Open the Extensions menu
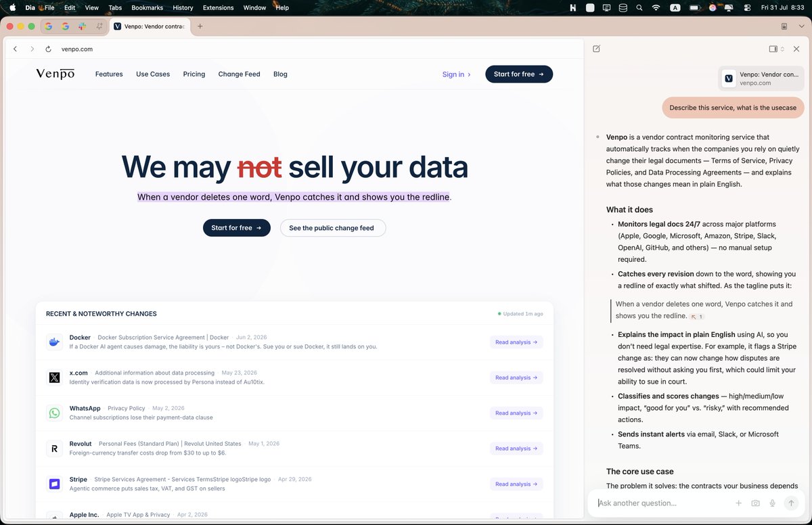 [x=219, y=7]
